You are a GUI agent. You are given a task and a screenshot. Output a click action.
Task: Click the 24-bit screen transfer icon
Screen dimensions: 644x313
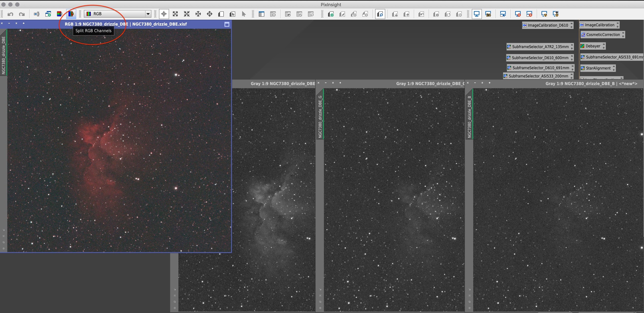point(488,14)
